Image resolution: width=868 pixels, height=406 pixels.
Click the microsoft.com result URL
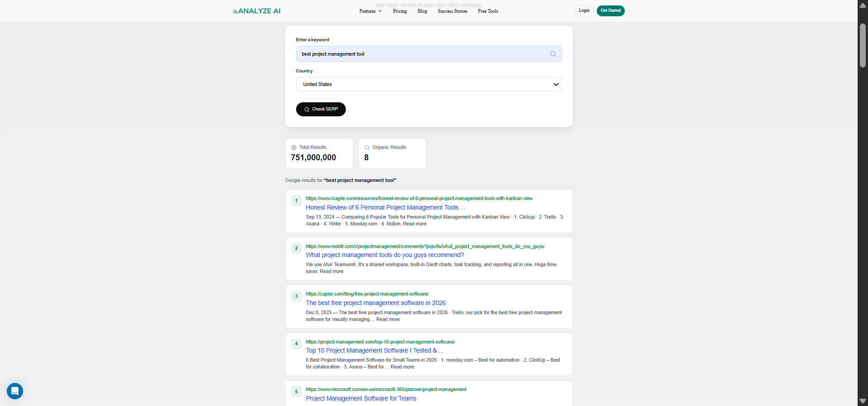click(x=386, y=389)
